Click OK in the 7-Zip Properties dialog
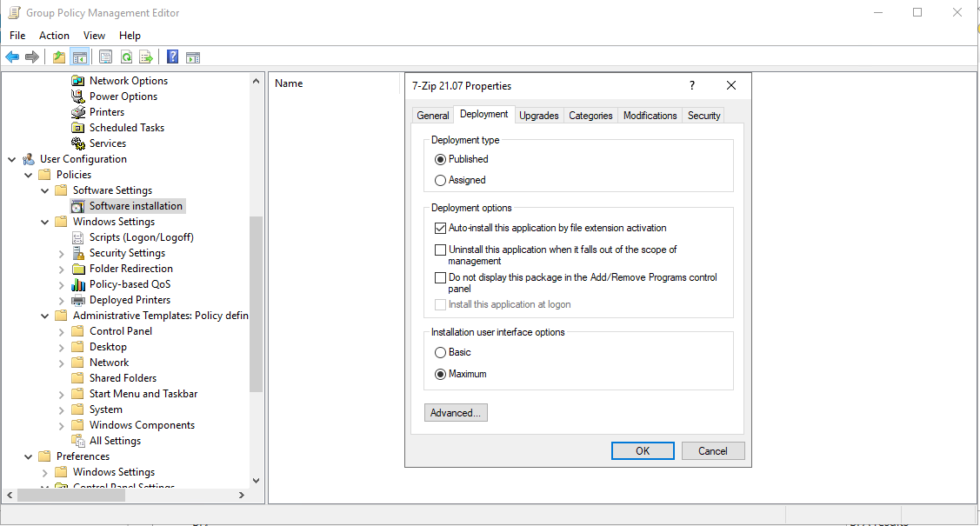980x526 pixels. (x=643, y=451)
